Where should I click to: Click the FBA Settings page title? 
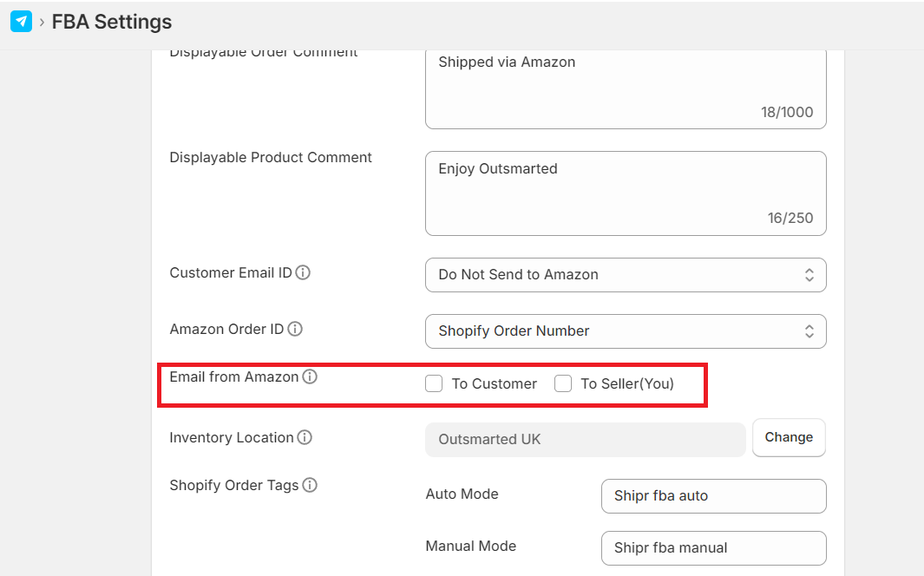tap(112, 23)
